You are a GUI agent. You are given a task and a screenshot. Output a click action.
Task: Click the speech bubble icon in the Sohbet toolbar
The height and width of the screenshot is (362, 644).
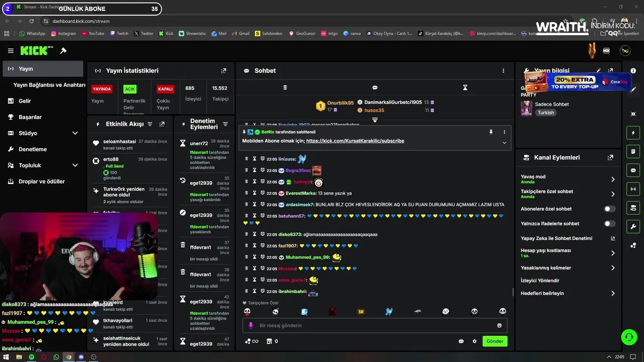coord(375,87)
